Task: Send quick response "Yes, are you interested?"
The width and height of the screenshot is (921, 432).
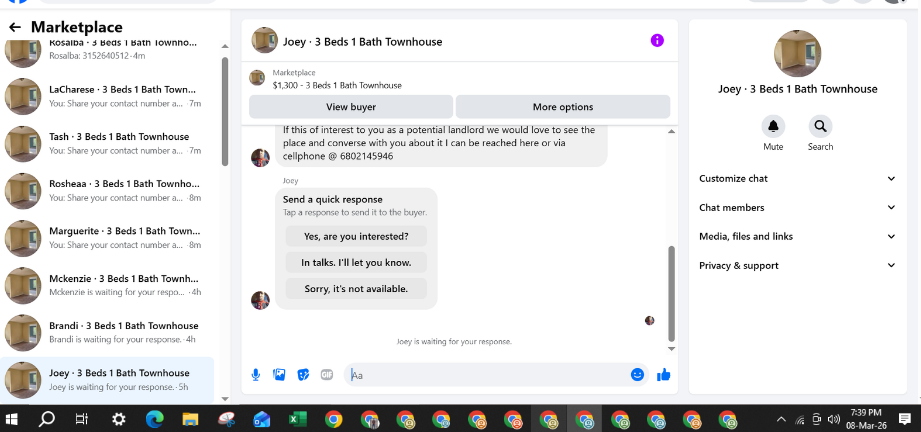Action: [356, 236]
